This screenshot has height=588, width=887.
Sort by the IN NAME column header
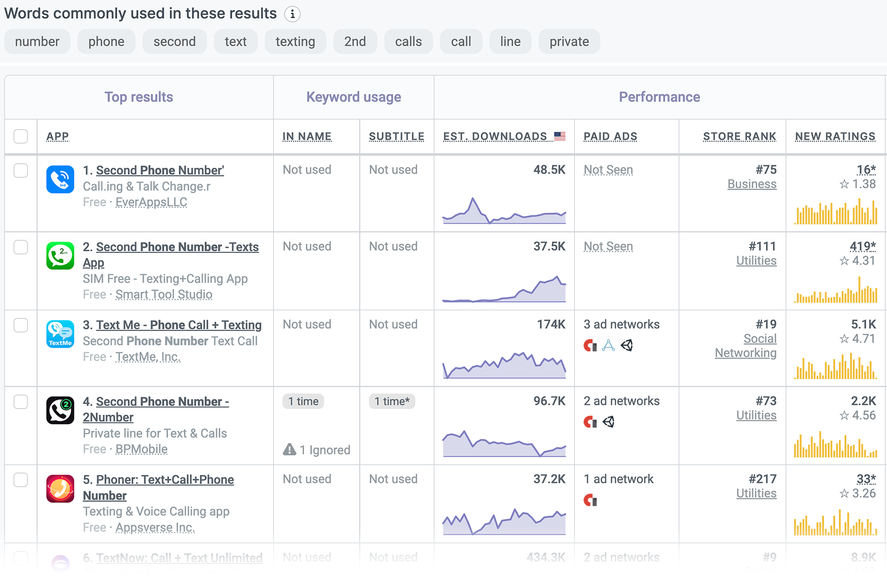click(307, 136)
